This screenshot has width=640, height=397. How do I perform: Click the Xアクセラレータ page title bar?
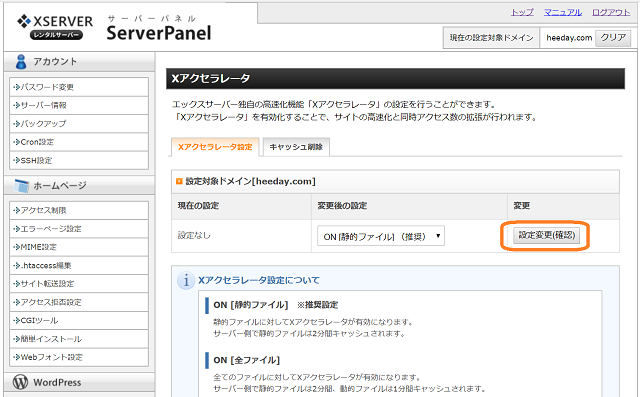pos(395,78)
